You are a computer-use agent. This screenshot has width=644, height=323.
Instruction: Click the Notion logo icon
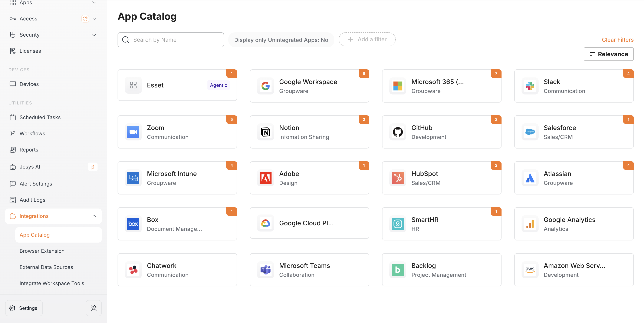[266, 132]
